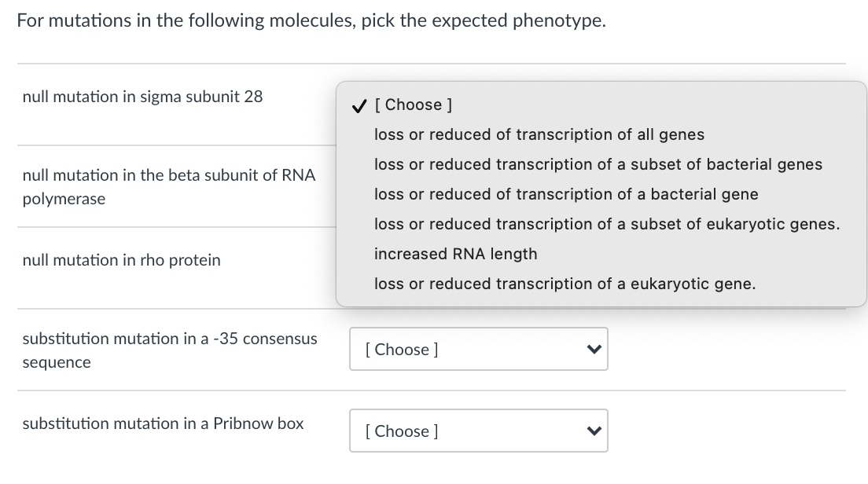
Task: Click the chevron on the -35 consensus dropdown
Action: coord(594,349)
